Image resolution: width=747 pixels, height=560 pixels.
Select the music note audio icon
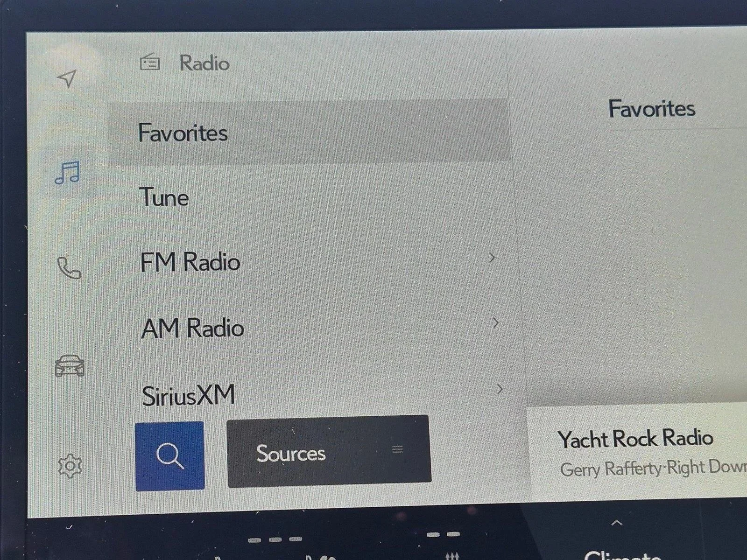68,173
